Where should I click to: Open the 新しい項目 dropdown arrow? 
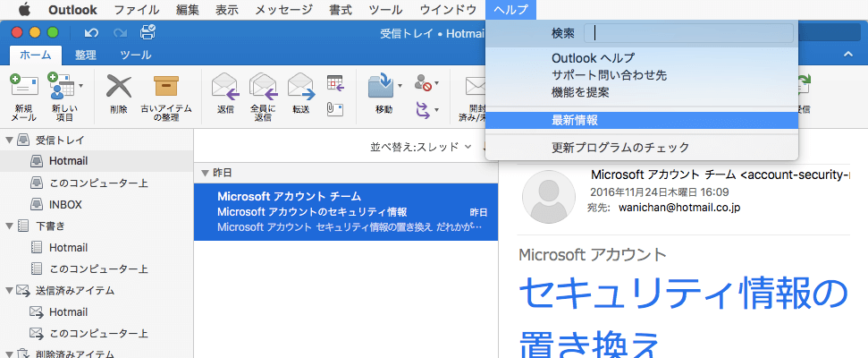[x=81, y=86]
